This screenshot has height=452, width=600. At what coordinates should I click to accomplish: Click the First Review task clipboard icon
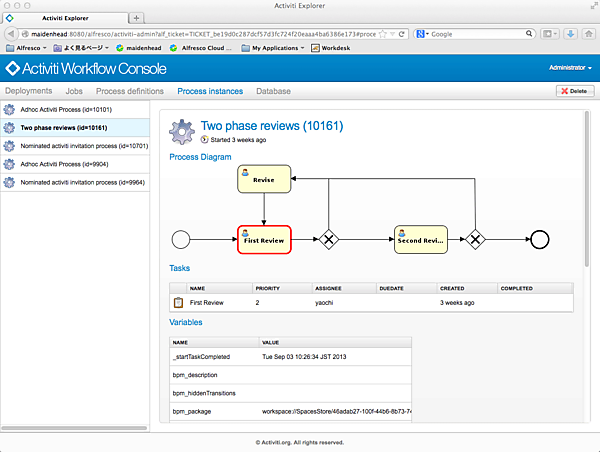pyautogui.click(x=179, y=301)
